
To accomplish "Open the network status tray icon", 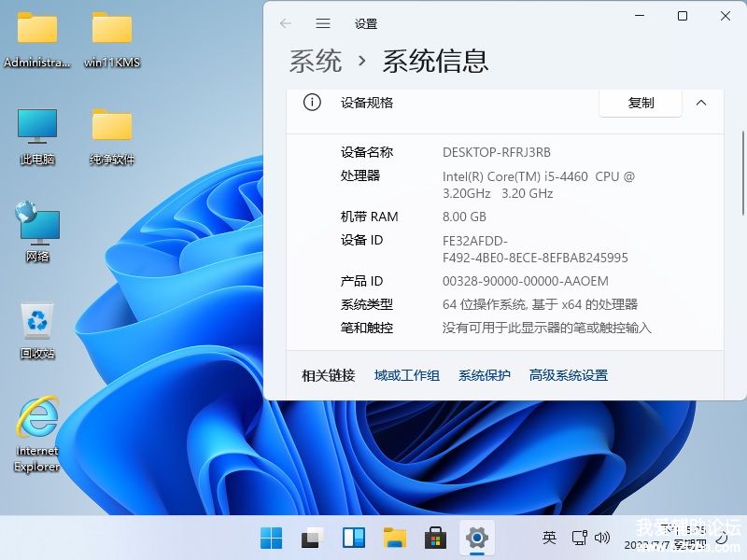I will click(579, 538).
